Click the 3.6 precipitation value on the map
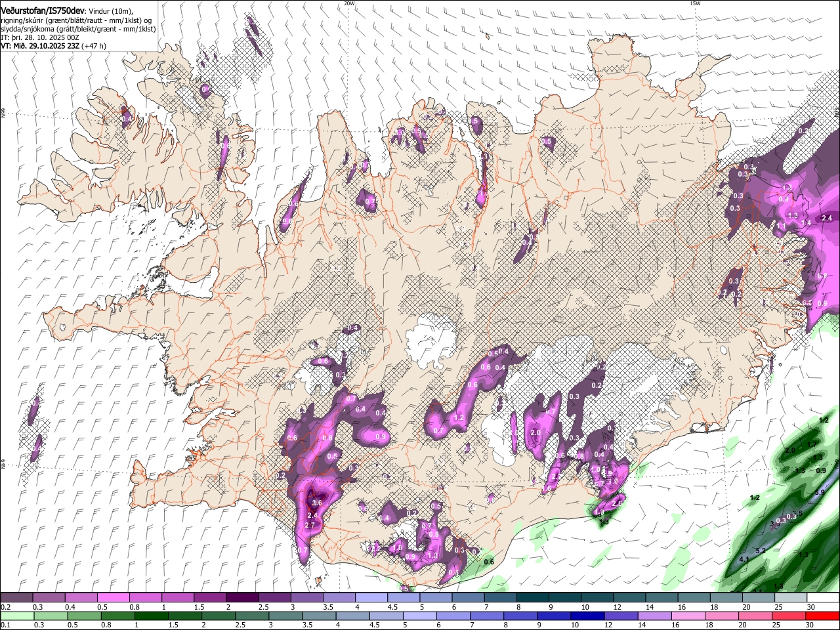The height and width of the screenshot is (630, 840). [x=316, y=503]
